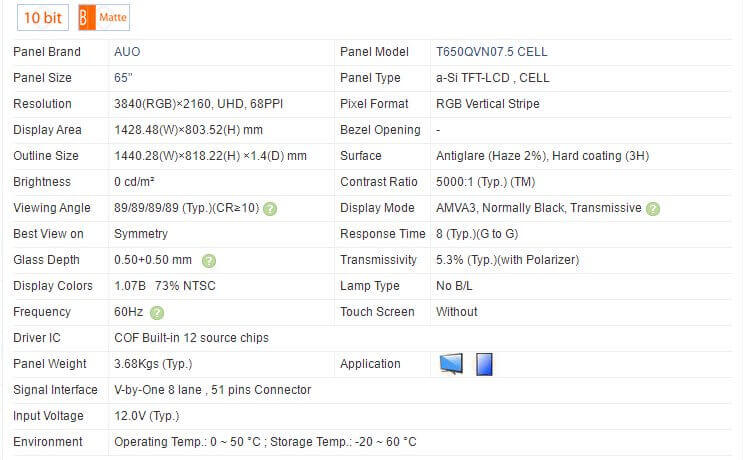Click the 1.07B 73% NTSC display colors value

click(x=164, y=286)
